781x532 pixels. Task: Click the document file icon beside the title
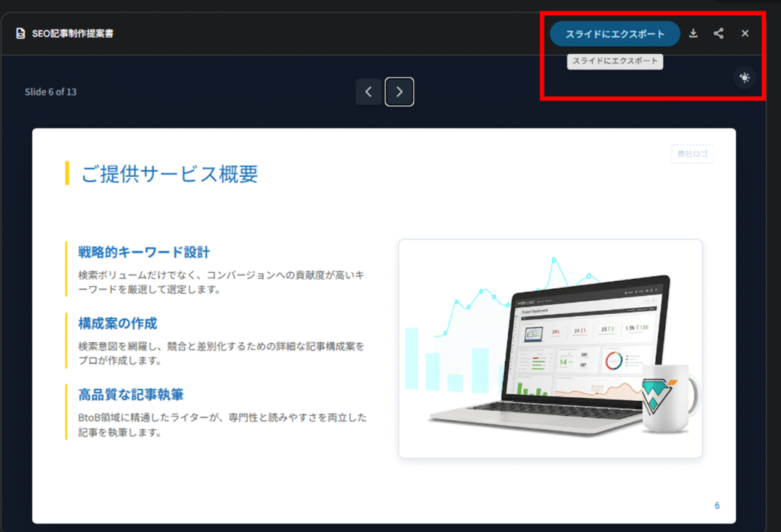point(21,34)
